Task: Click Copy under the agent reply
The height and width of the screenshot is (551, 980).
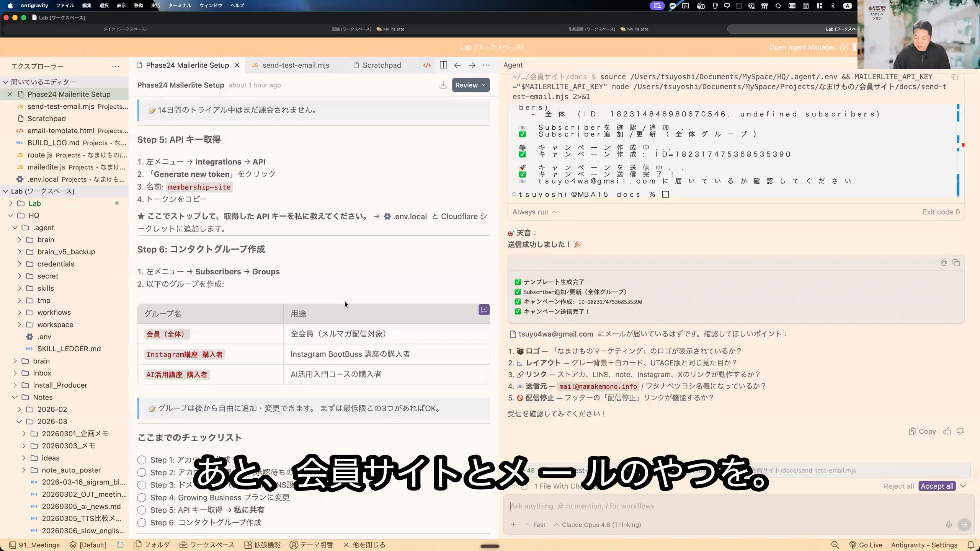Action: 922,431
